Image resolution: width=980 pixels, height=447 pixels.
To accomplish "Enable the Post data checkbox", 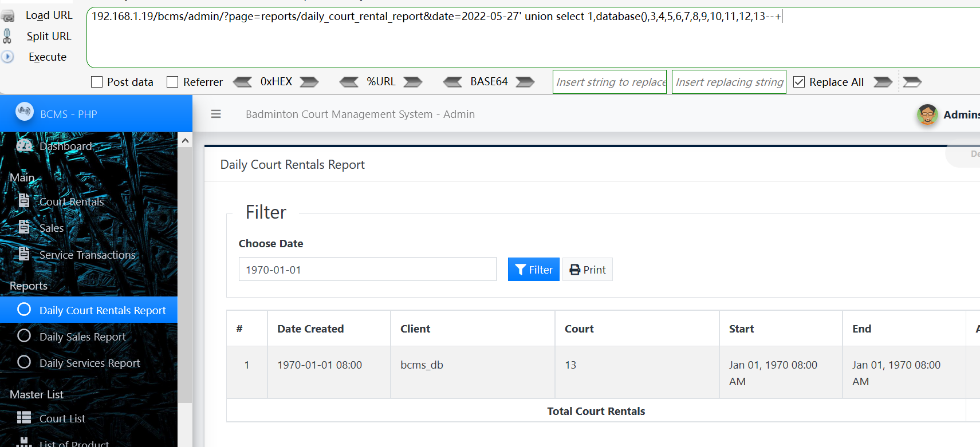I will coord(97,82).
